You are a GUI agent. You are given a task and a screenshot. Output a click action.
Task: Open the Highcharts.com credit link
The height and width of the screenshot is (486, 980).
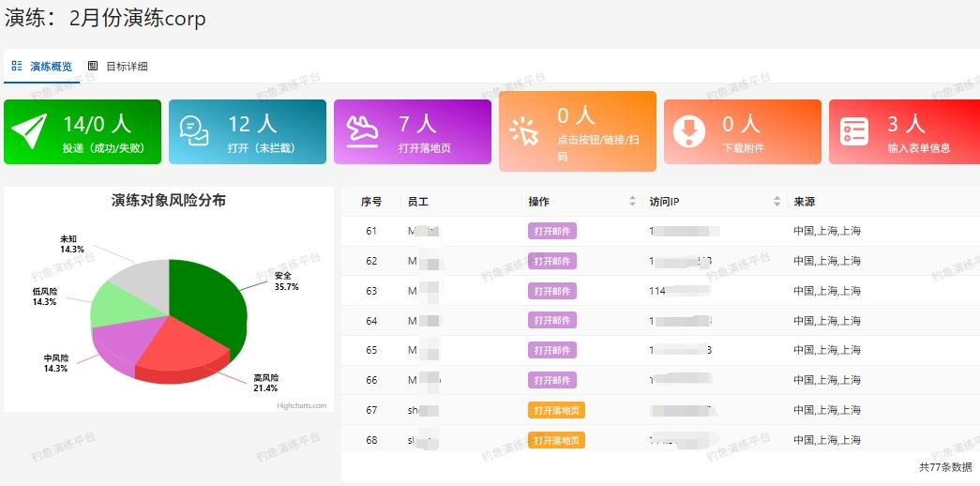tap(301, 405)
